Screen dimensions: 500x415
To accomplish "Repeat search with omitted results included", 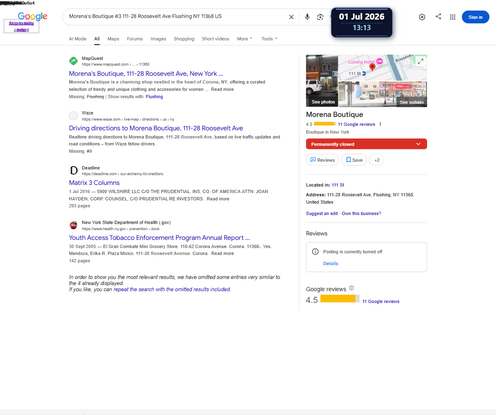I will (172, 289).
